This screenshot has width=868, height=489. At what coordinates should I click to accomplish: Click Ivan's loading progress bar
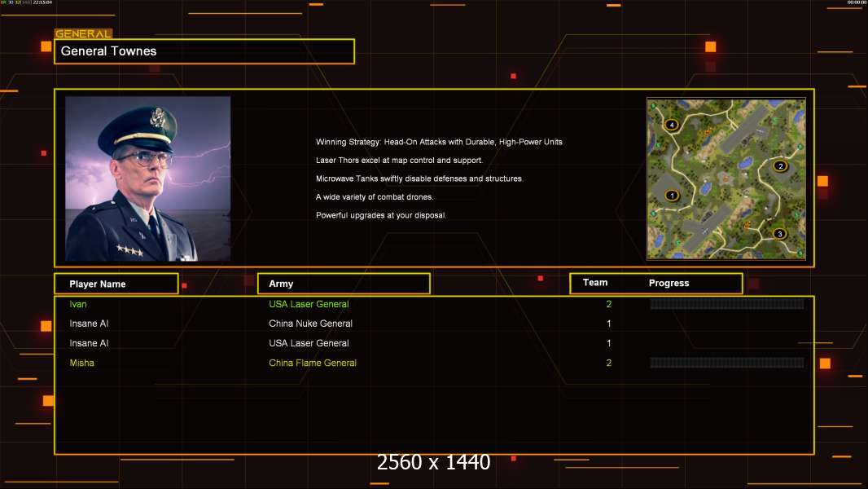727,303
